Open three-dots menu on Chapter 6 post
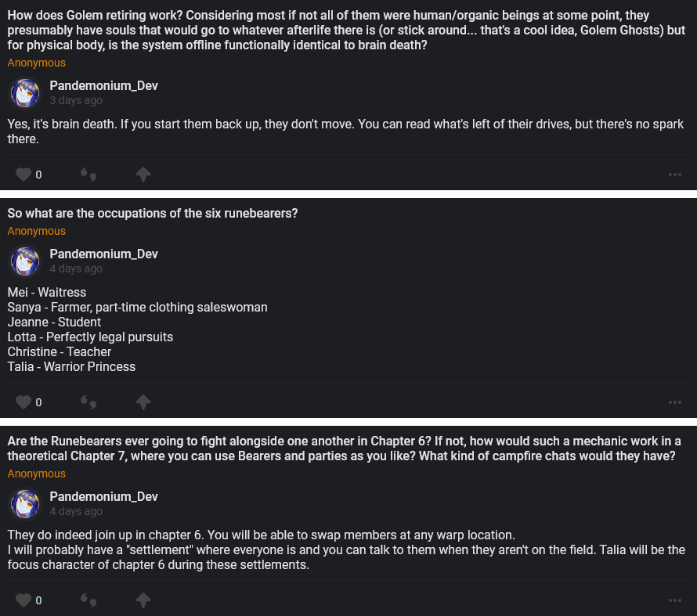The width and height of the screenshot is (697, 616). click(x=675, y=600)
